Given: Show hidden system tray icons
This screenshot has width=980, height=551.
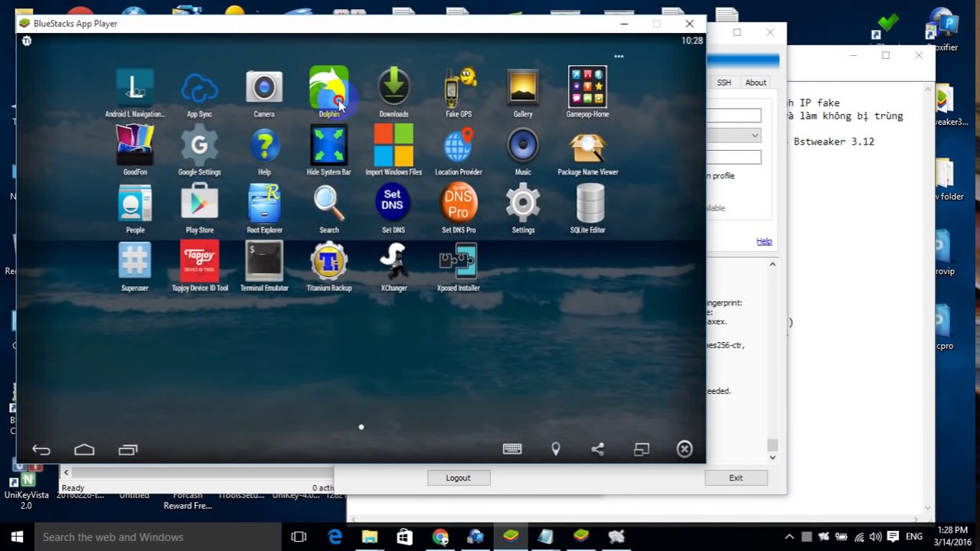Looking at the screenshot, I should pos(789,537).
